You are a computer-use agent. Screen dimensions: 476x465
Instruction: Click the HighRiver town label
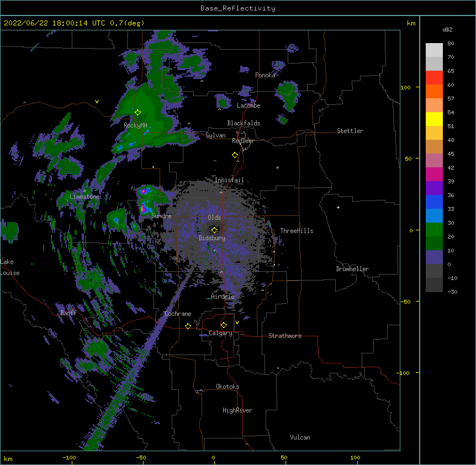pos(237,410)
